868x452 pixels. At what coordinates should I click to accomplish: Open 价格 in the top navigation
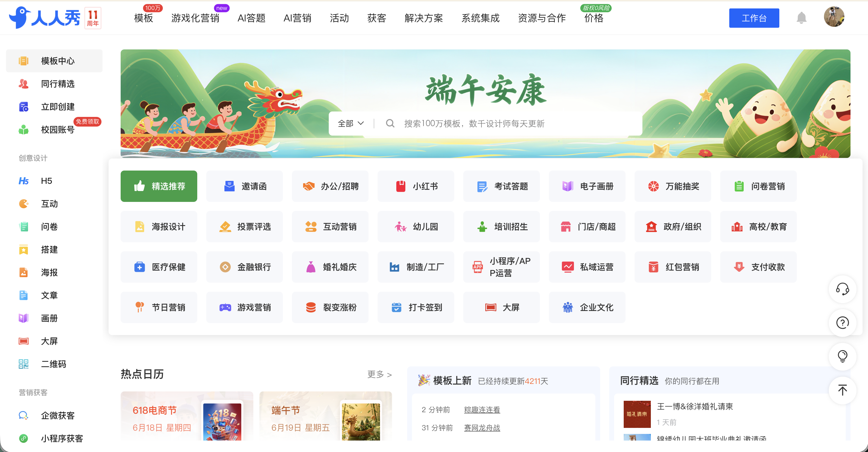tap(594, 18)
